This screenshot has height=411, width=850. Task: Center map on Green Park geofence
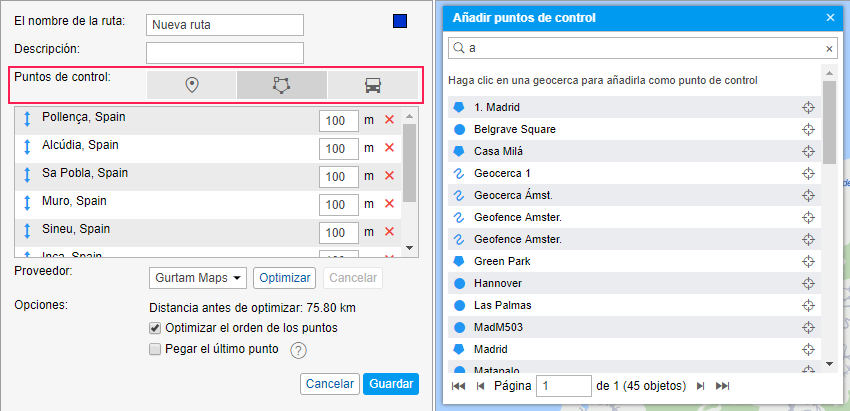[x=808, y=261]
